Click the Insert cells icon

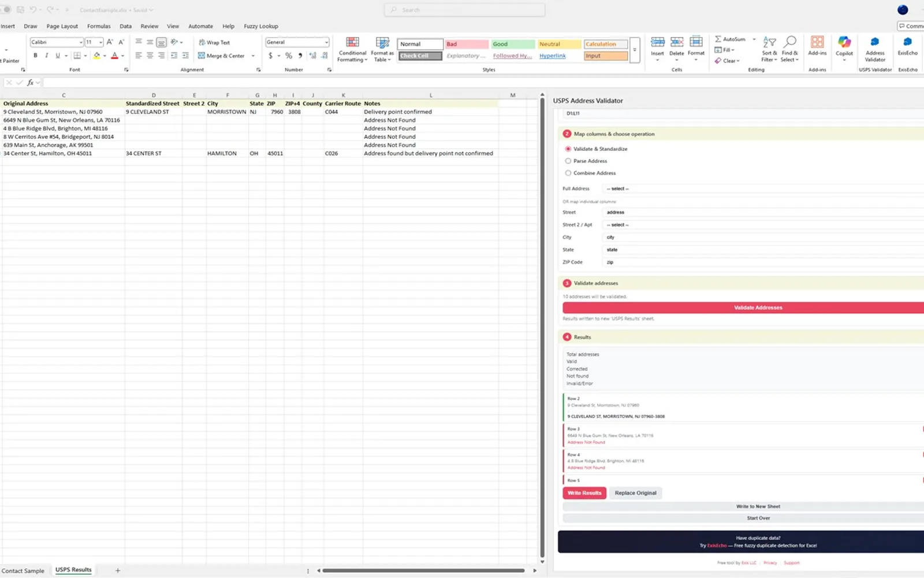pyautogui.click(x=657, y=49)
